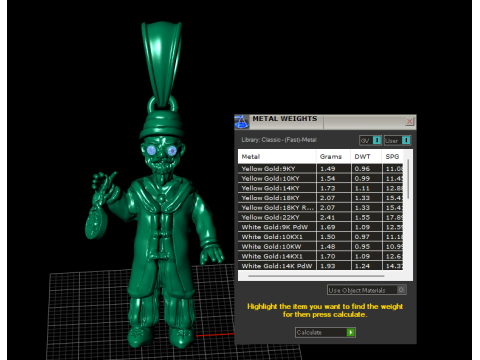Sort by the Grams column header
This screenshot has height=360, width=480.
coord(333,156)
